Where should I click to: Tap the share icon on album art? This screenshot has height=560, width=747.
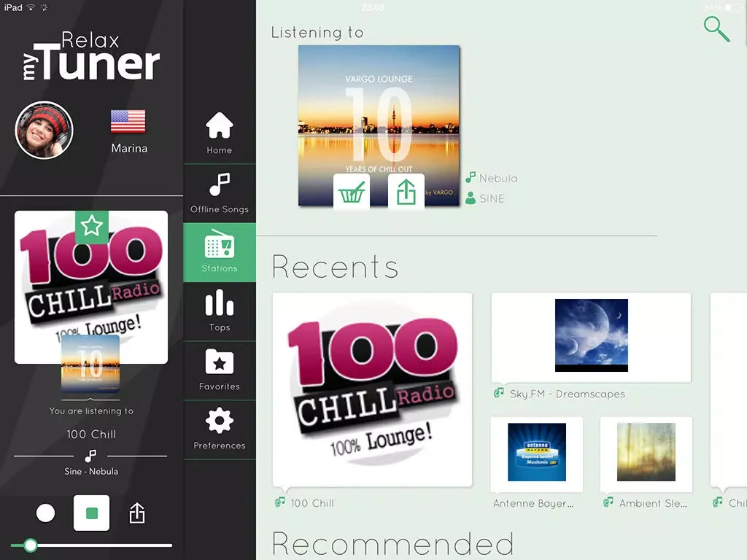[x=406, y=192]
